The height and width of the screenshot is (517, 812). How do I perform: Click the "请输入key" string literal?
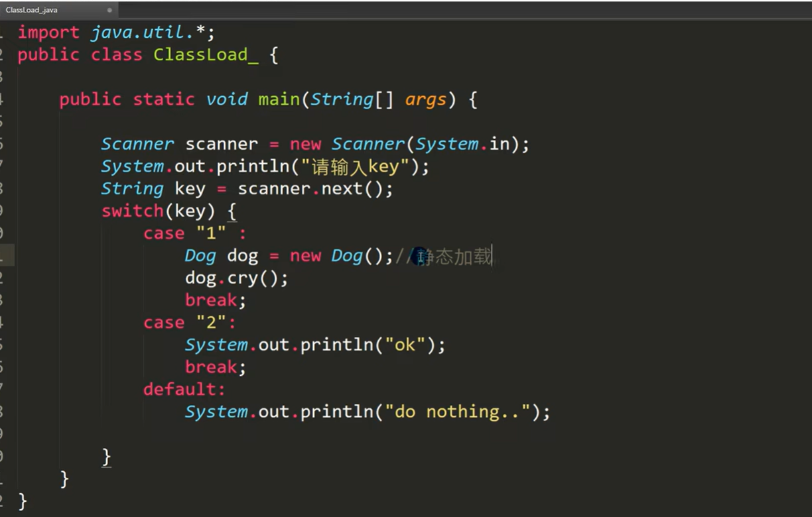(x=355, y=166)
